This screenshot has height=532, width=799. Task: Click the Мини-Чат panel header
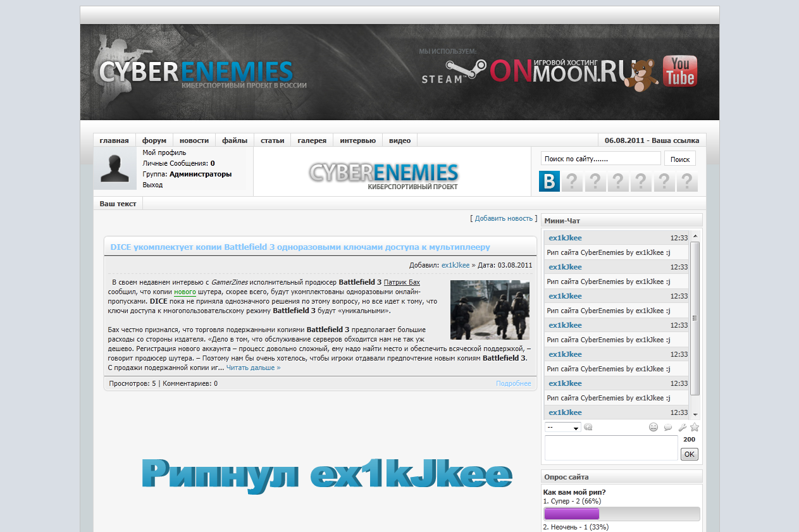pyautogui.click(x=622, y=221)
